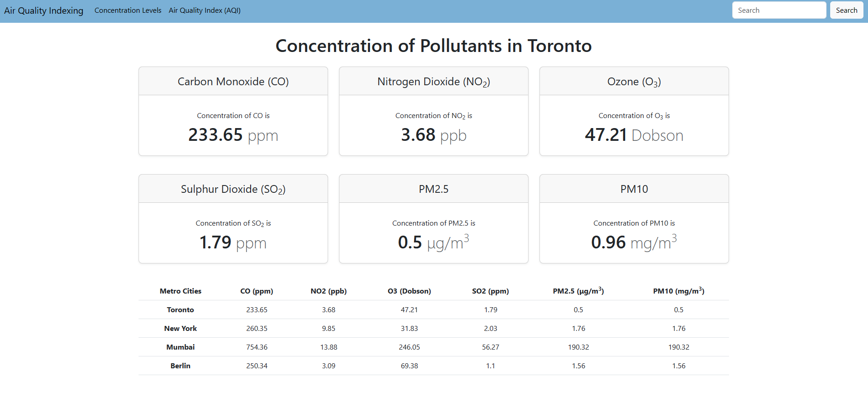Click the Carbon Monoxide (CO) card header

233,82
